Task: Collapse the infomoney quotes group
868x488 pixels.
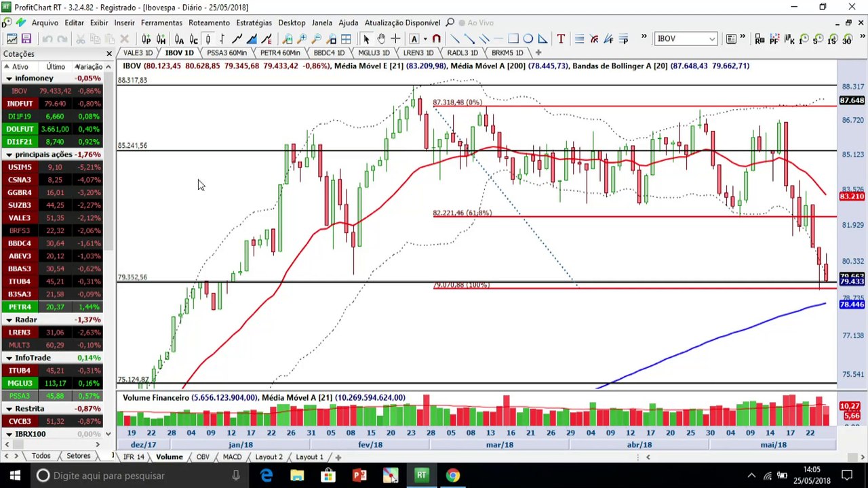Action: pyautogui.click(x=9, y=79)
